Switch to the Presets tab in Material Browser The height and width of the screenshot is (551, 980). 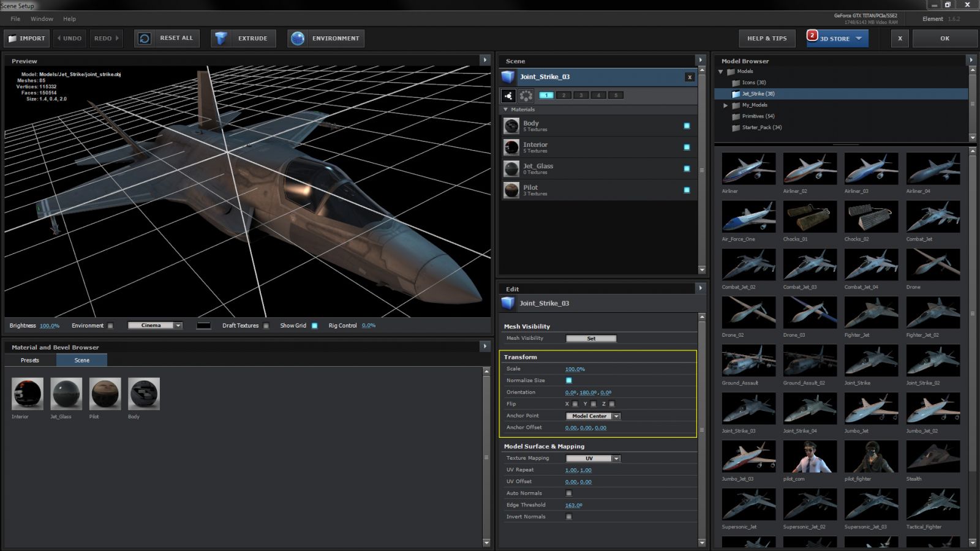click(x=29, y=360)
